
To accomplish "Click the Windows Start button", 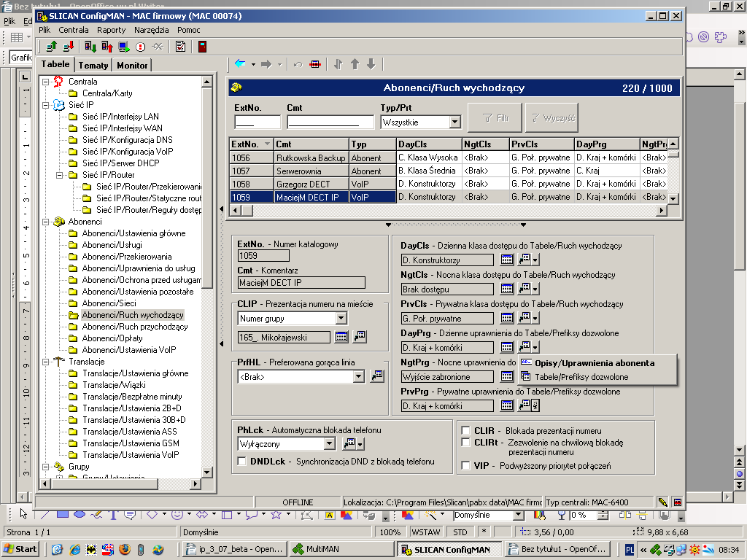I will pos(20,549).
